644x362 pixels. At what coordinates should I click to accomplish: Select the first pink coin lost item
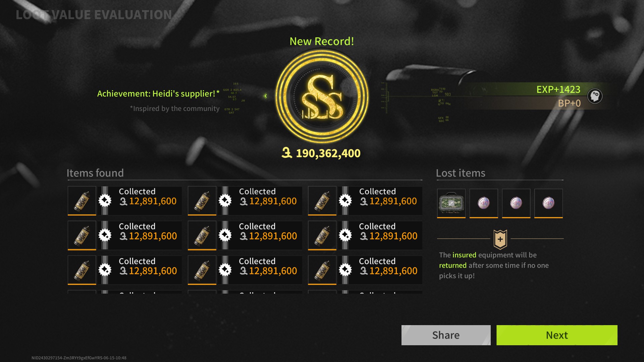click(484, 203)
